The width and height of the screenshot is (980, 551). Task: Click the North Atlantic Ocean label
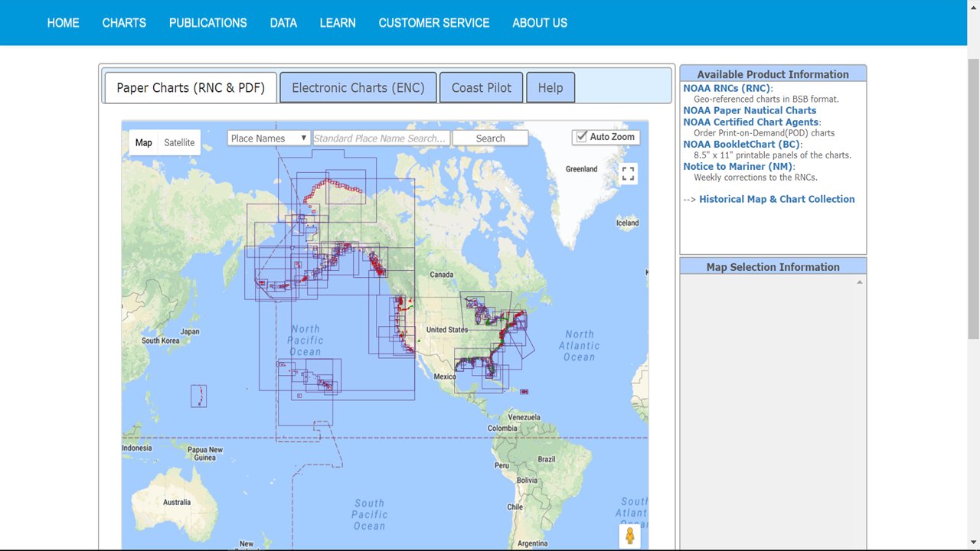[x=580, y=345]
